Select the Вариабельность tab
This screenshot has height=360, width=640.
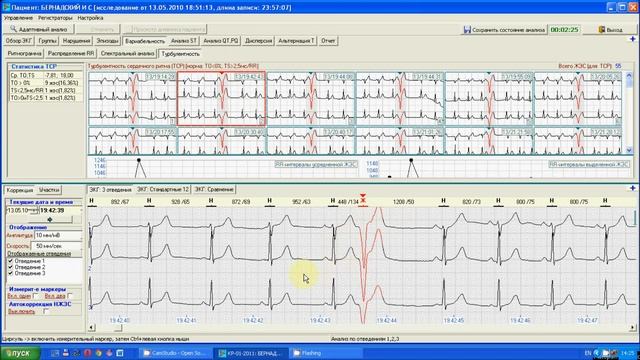(144, 41)
